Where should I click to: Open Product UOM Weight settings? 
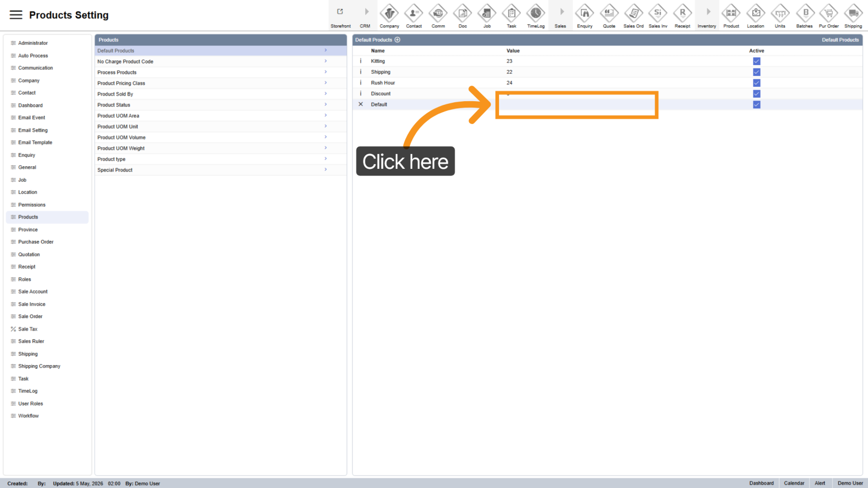click(x=221, y=148)
